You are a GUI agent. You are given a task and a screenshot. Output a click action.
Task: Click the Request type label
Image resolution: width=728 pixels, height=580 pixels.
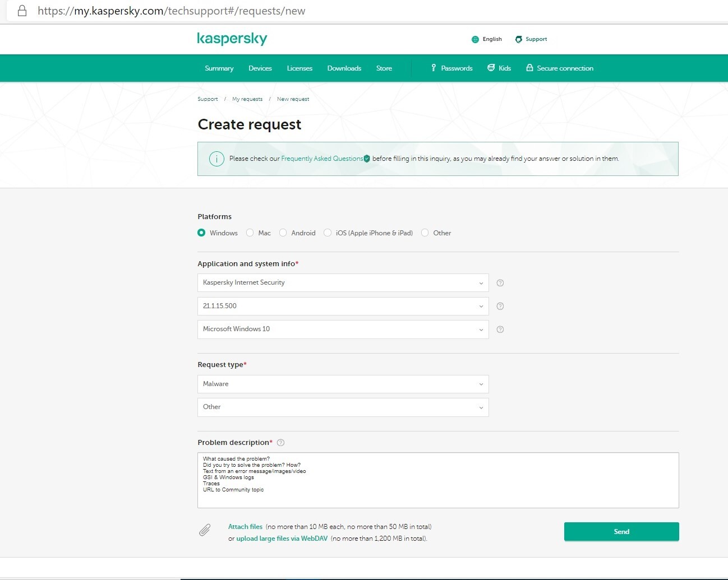pyautogui.click(x=220, y=365)
